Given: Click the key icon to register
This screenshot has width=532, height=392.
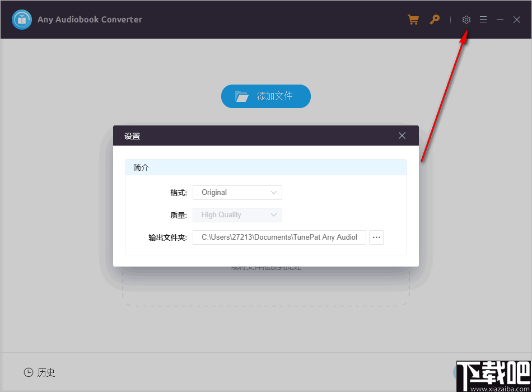Looking at the screenshot, I should [435, 19].
